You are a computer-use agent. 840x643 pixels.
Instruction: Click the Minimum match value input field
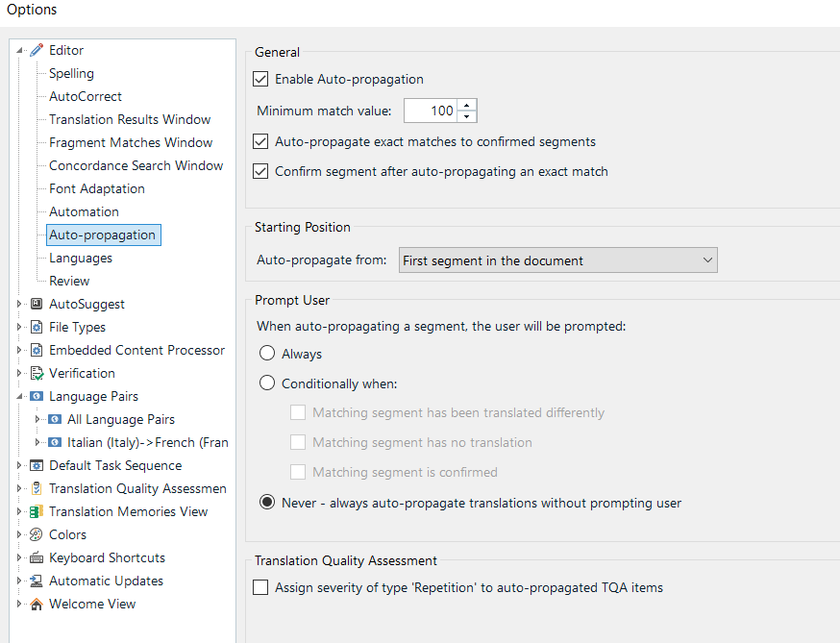[x=430, y=111]
